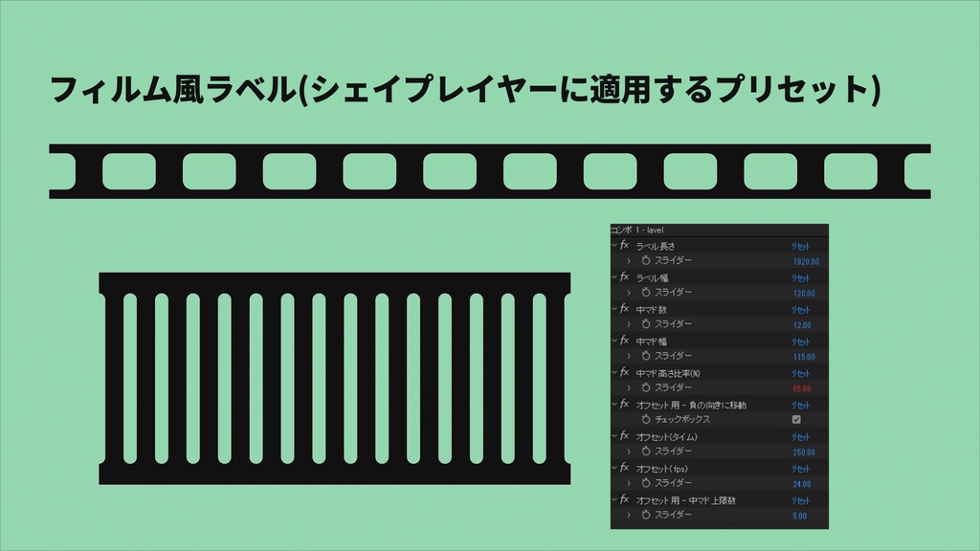Toggle the fx icon on 中マド数 effect
This screenshot has width=980, height=551.
click(622, 310)
